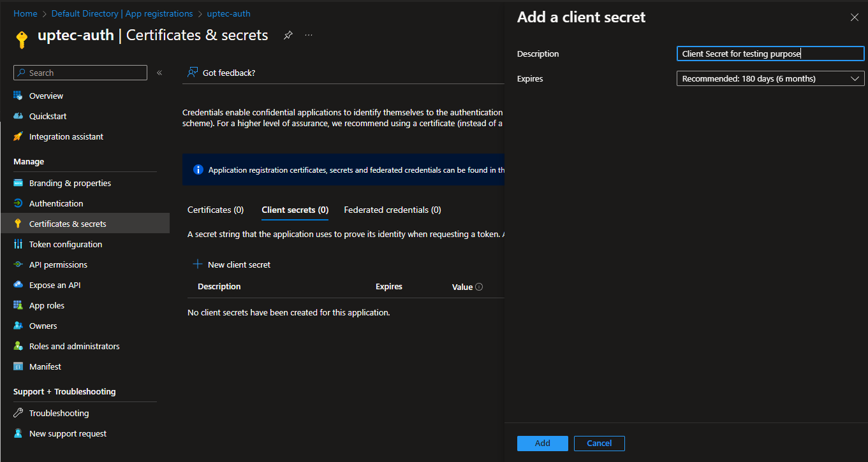
Task: Click the API permissions icon
Action: 18,264
